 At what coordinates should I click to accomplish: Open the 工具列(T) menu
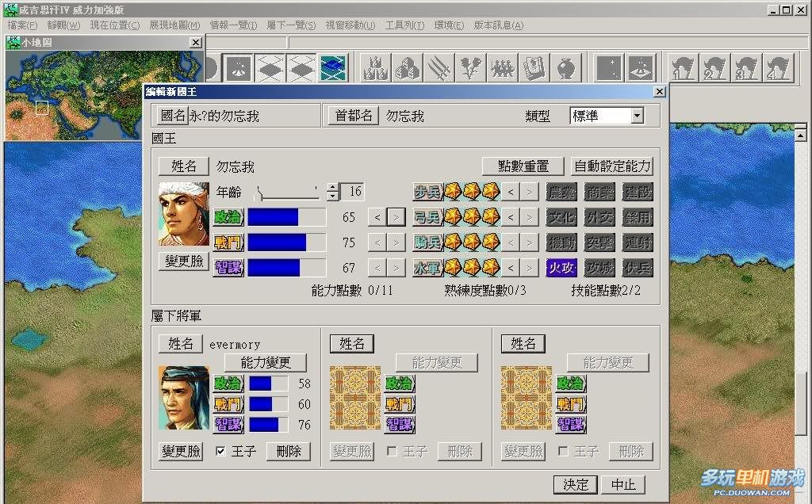pyautogui.click(x=404, y=25)
